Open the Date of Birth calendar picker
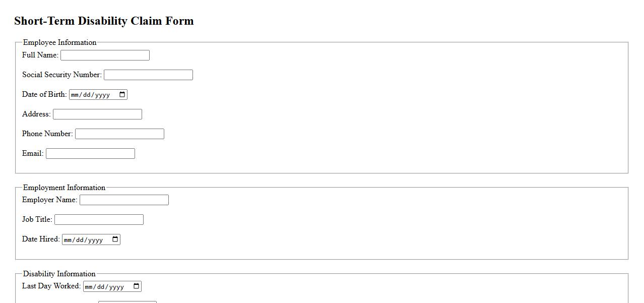Viewport: 644px width, 303px height. [122, 95]
